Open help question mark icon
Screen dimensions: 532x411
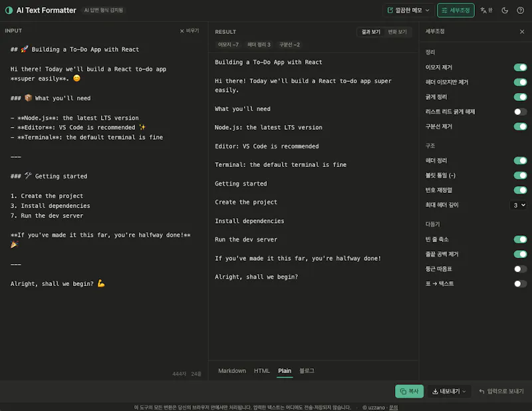[520, 11]
